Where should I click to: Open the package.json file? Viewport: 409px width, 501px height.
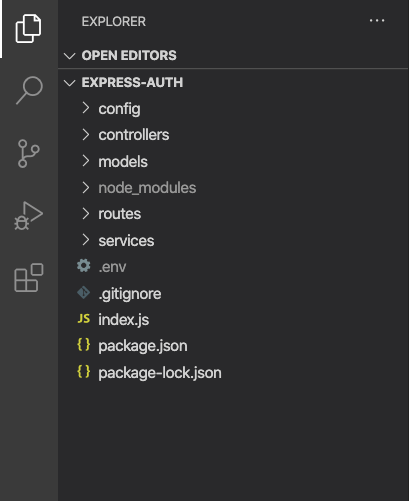[x=143, y=346]
